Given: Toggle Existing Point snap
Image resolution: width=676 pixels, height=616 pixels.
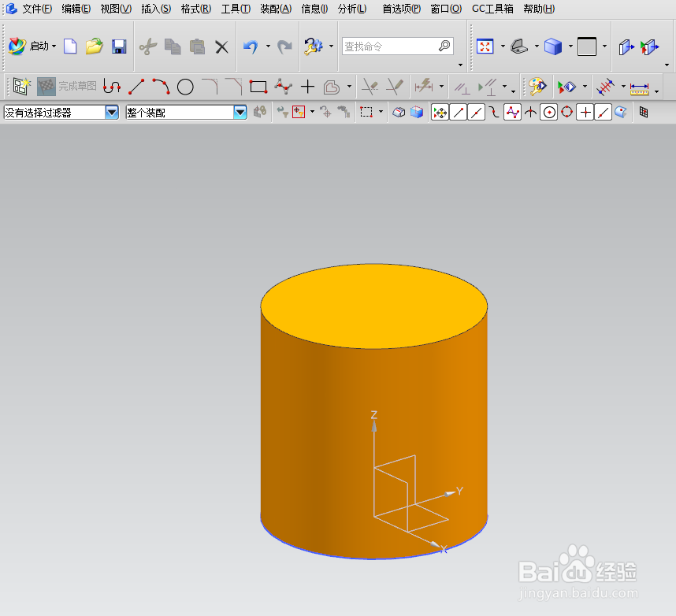Looking at the screenshot, I should 585,113.
